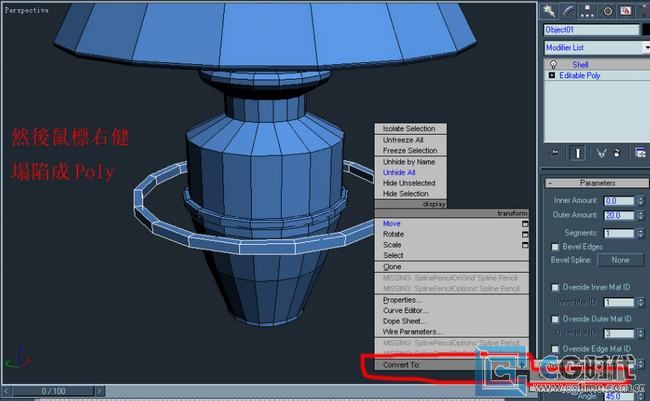Open Configure Modifier Sets icon
The image size is (650, 401).
coord(640,153)
